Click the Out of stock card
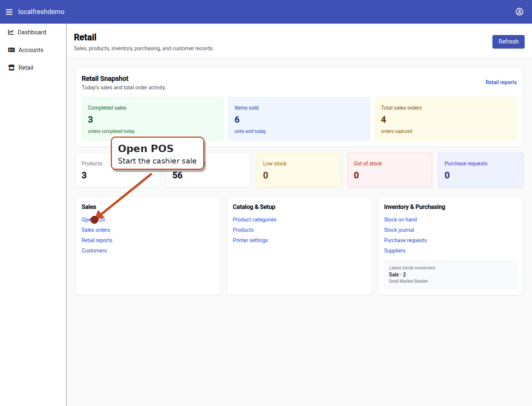The image size is (532, 406). click(x=390, y=170)
